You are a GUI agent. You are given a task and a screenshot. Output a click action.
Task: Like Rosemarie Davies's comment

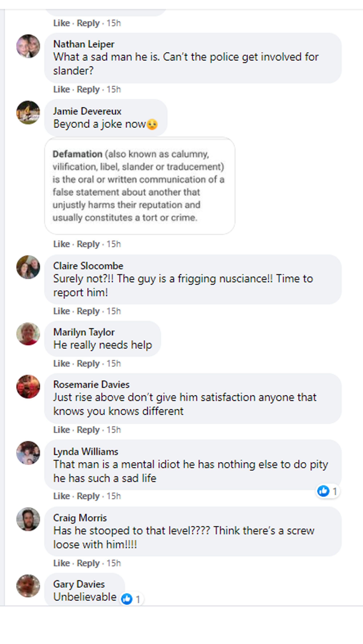(62, 430)
